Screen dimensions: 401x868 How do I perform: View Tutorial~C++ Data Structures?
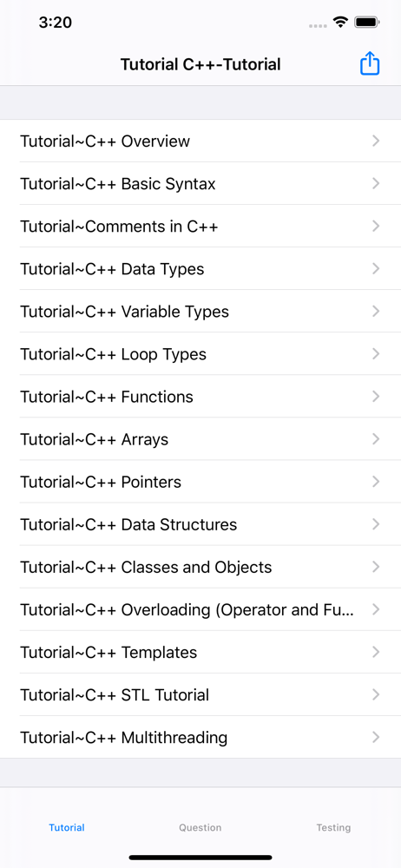[200, 525]
